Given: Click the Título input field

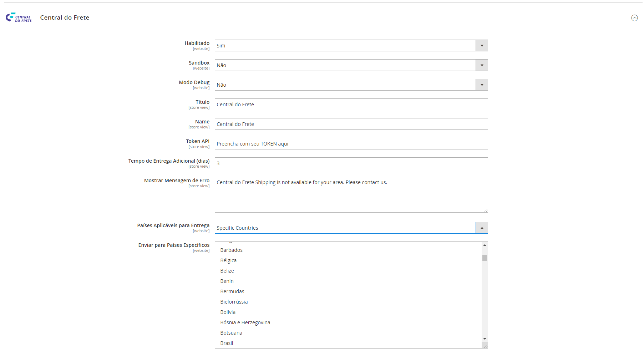Looking at the screenshot, I should coord(351,105).
